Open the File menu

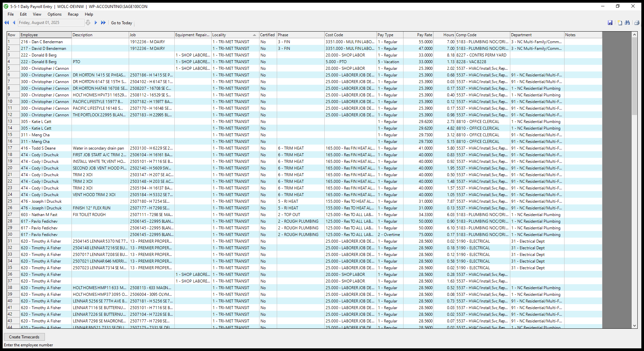point(11,14)
